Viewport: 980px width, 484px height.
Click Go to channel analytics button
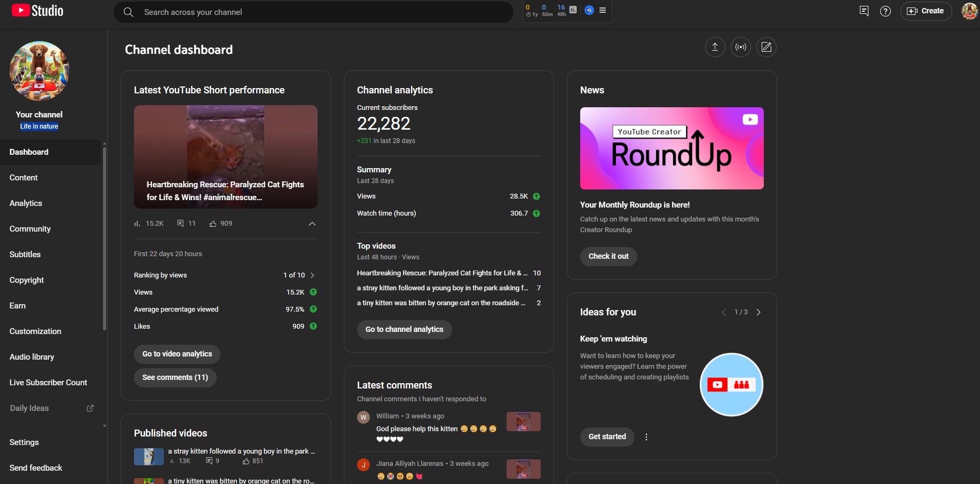coord(404,330)
